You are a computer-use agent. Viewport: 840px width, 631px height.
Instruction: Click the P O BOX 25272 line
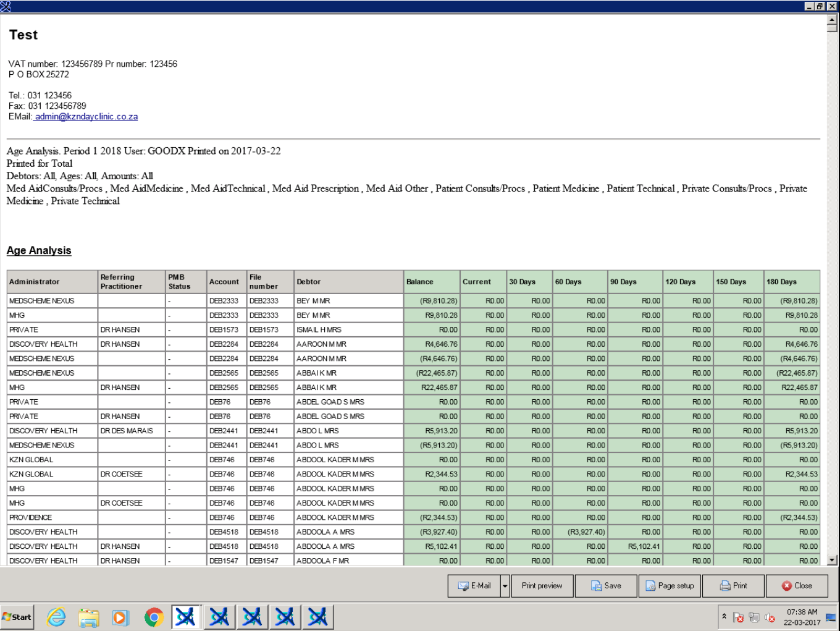[39, 75]
